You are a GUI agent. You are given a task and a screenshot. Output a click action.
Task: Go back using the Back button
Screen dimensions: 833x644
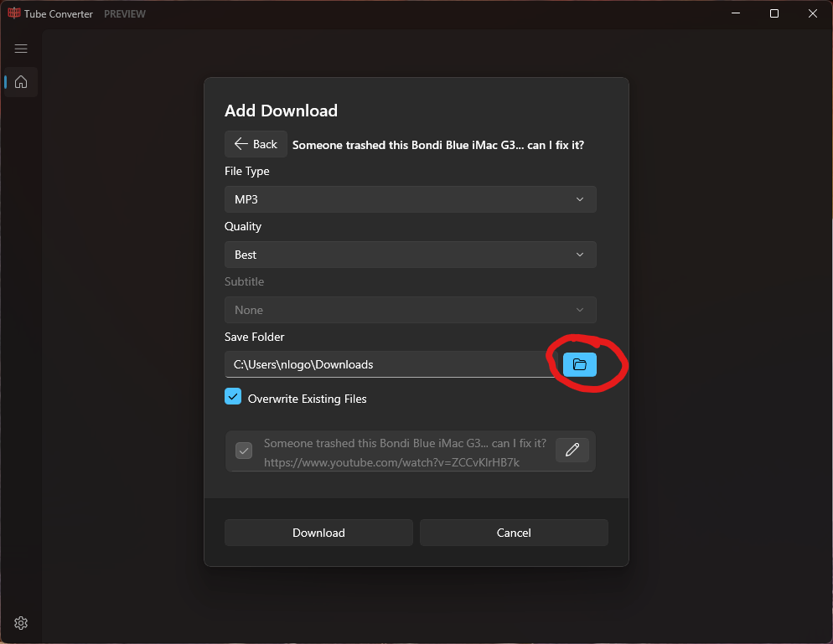pos(256,143)
